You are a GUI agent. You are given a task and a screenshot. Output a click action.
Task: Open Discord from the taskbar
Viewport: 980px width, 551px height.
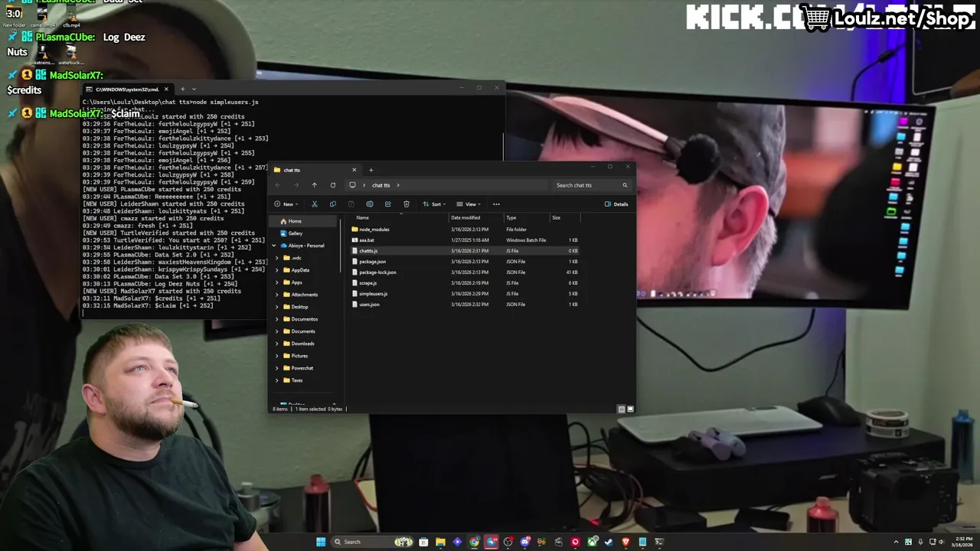click(x=524, y=542)
